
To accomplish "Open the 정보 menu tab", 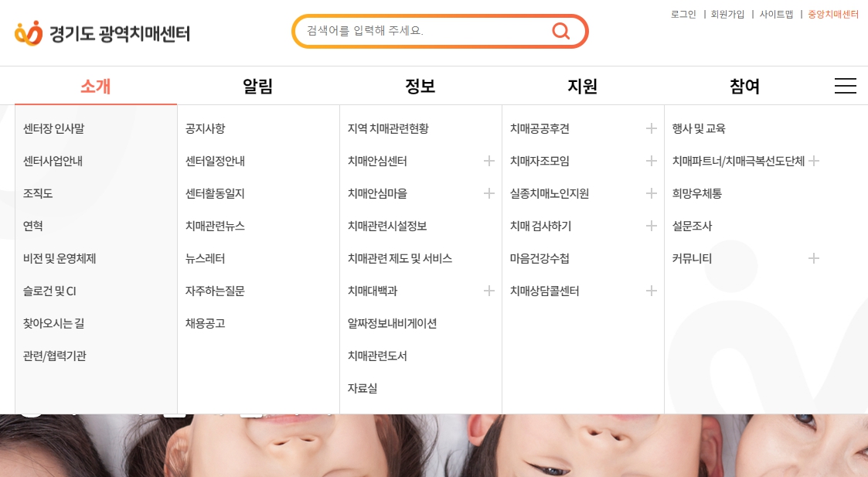I will point(420,87).
